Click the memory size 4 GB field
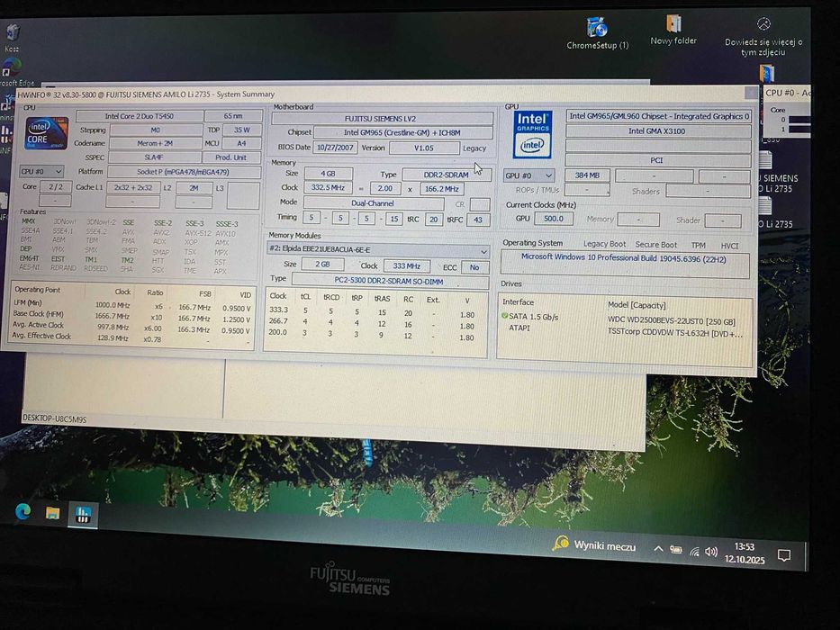This screenshot has width=840, height=630. pyautogui.click(x=329, y=174)
